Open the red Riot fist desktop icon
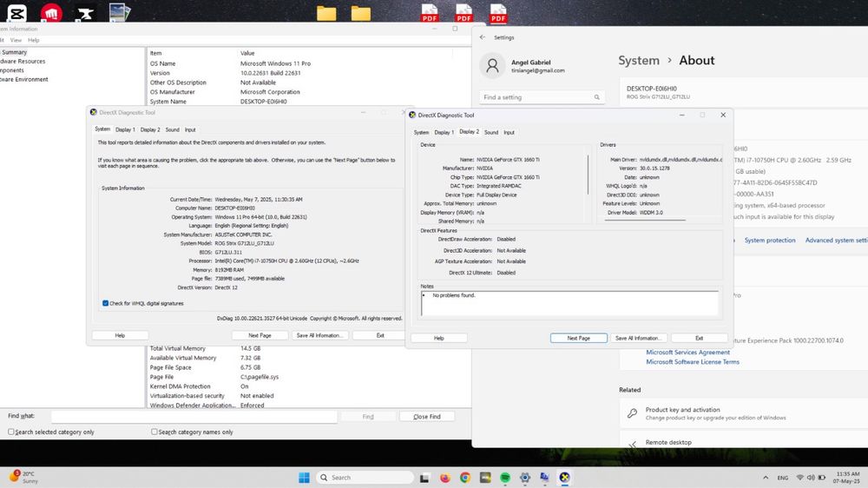 51,13
